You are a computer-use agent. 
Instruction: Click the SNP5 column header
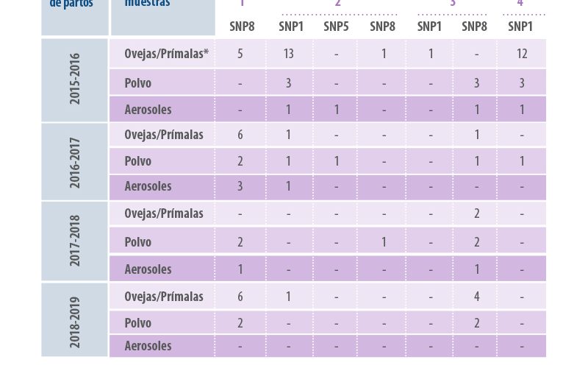tap(336, 26)
